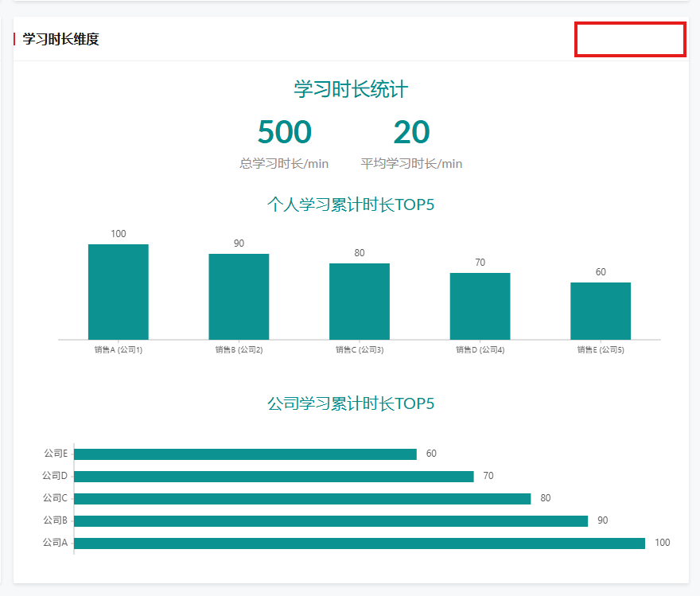Viewport: 700px width, 596px height.
Task: Click the total learning time value 500
Action: (x=284, y=132)
